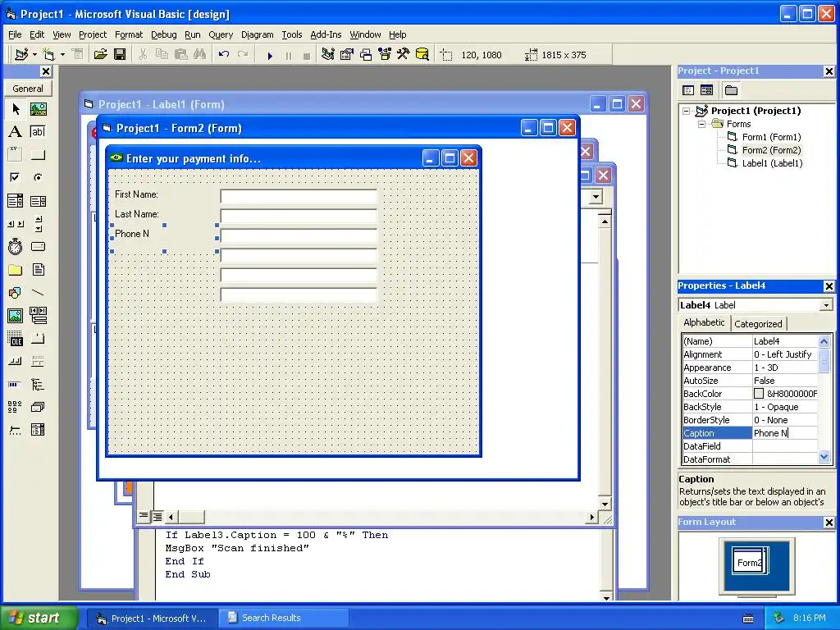This screenshot has height=630, width=840.
Task: Collapse the Project1 (Project1) tree node
Action: [687, 111]
